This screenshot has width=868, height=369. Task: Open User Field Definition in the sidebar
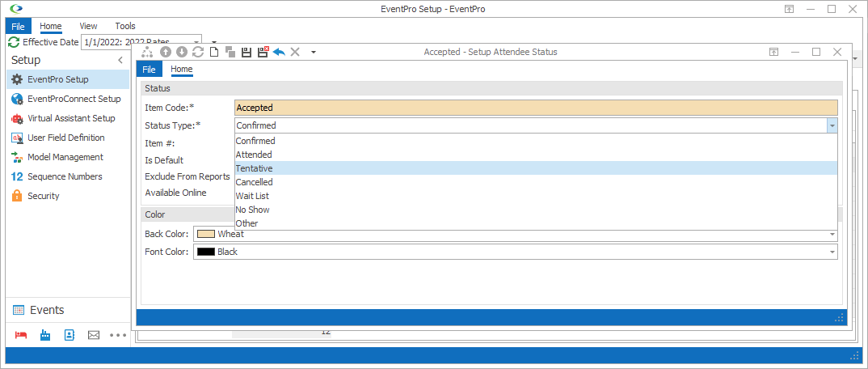[68, 138]
